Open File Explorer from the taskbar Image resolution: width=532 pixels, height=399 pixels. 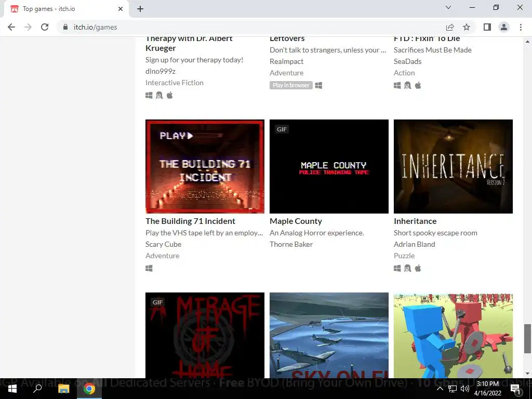click(x=63, y=389)
